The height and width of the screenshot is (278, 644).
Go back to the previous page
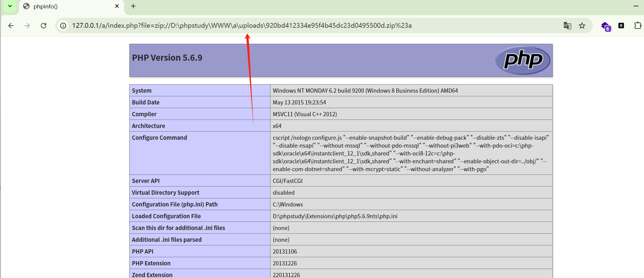click(11, 26)
